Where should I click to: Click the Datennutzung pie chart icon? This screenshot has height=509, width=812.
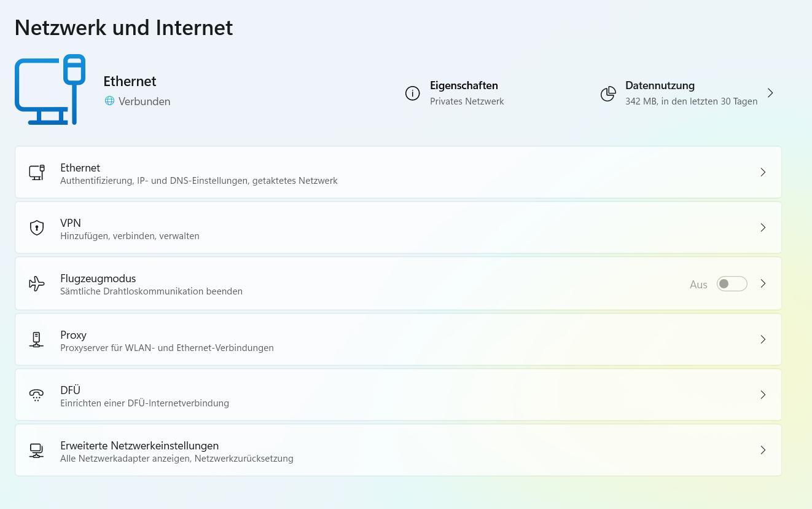tap(608, 93)
